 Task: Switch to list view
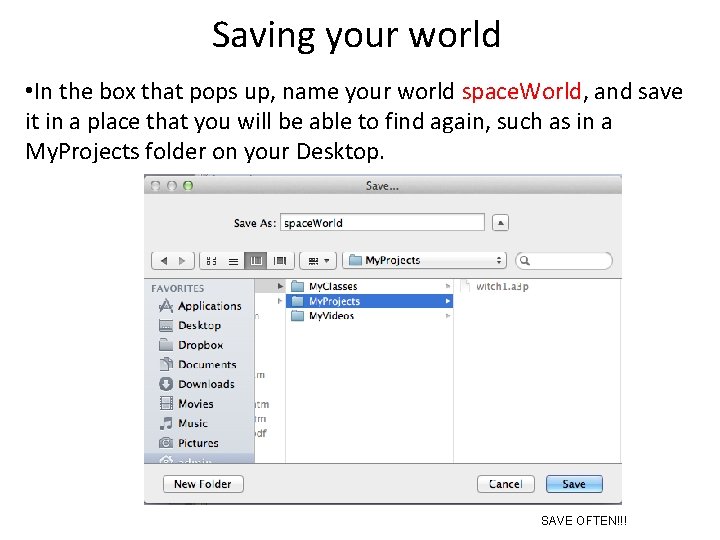click(233, 261)
